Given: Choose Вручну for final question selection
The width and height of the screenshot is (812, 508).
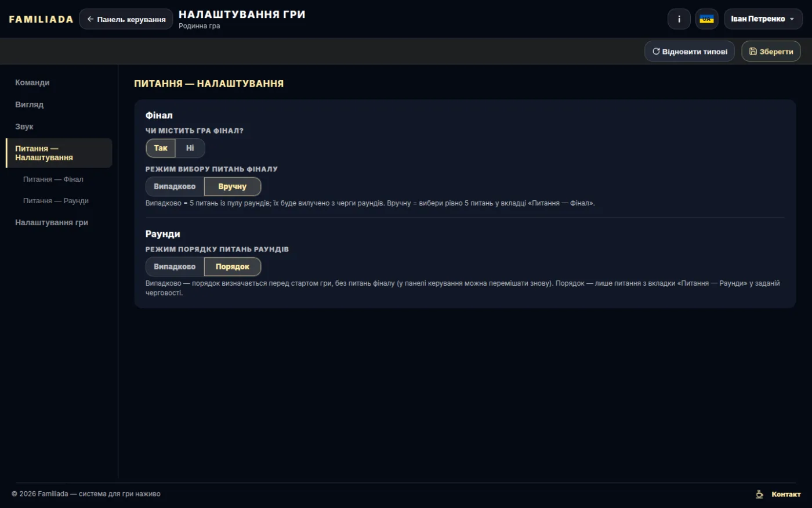Looking at the screenshot, I should click(233, 186).
